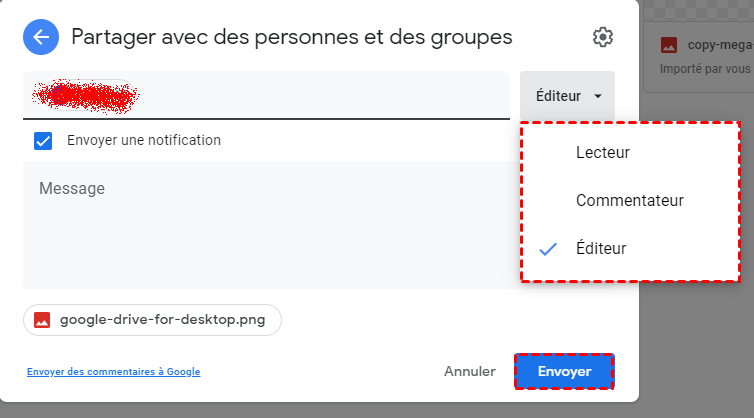Pick the checked Éditeur menu entry
Screen dimensions: 754x418
(601, 249)
